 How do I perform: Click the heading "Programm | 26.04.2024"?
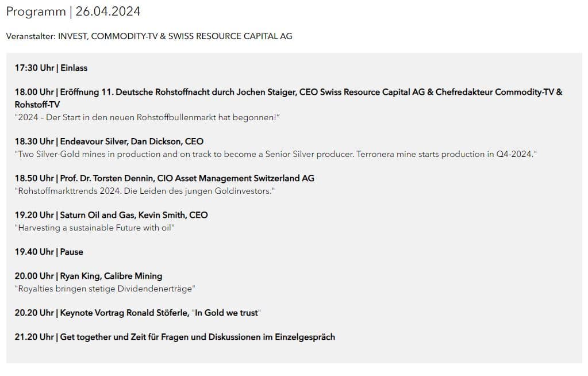(x=73, y=11)
